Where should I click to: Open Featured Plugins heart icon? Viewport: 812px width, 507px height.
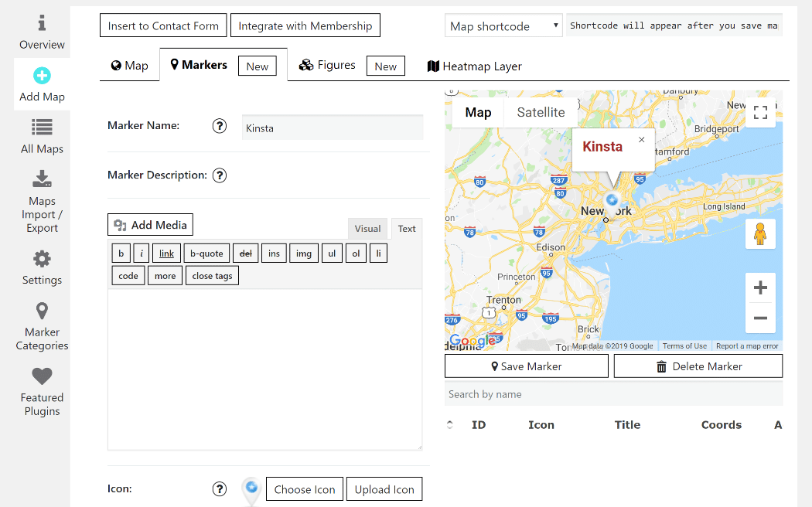click(42, 376)
